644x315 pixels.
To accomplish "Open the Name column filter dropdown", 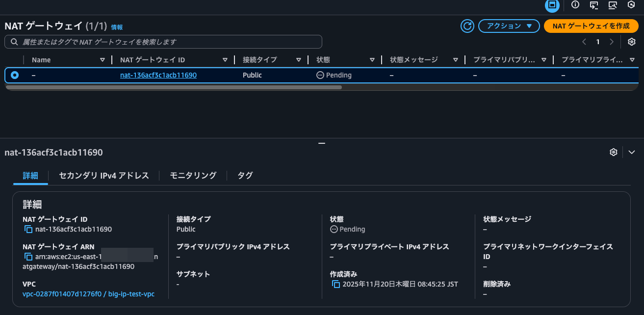I will click(103, 59).
